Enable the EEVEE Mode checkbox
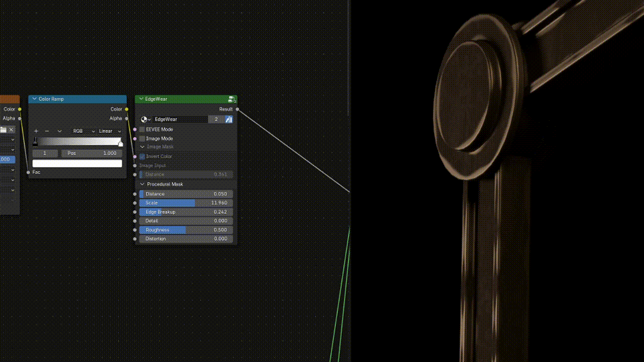Viewport: 644px width, 362px height. (x=142, y=129)
